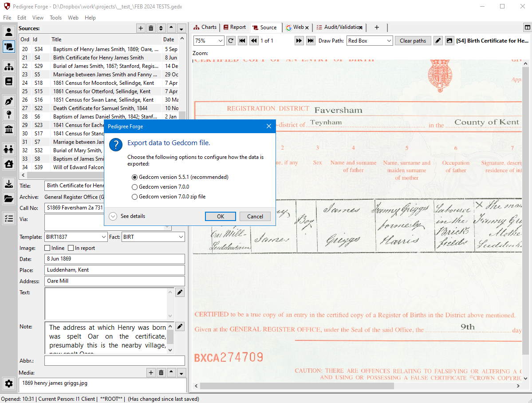Expand See details in export dialog

coord(113,216)
